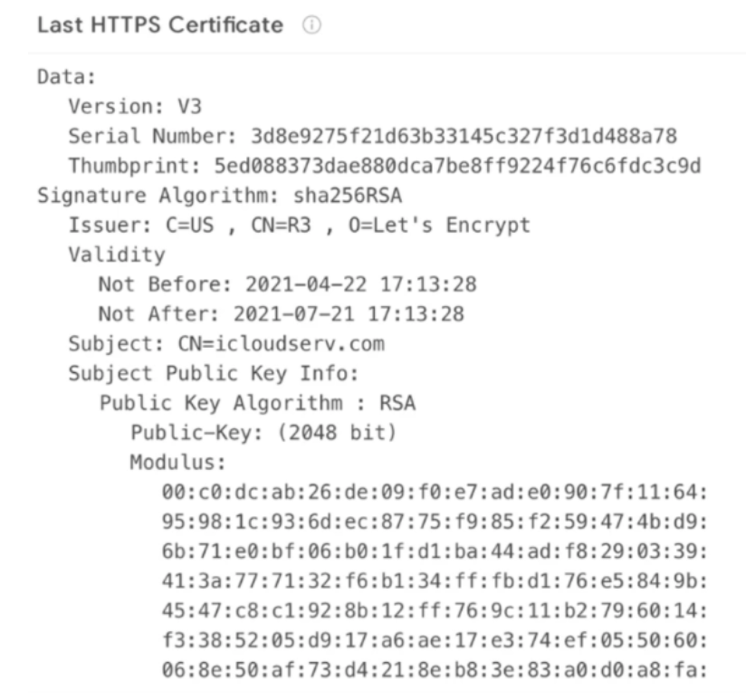Viewport: 746px width, 700px height.
Task: Click the Issuer Let's Encrypt line
Action: click(300, 225)
